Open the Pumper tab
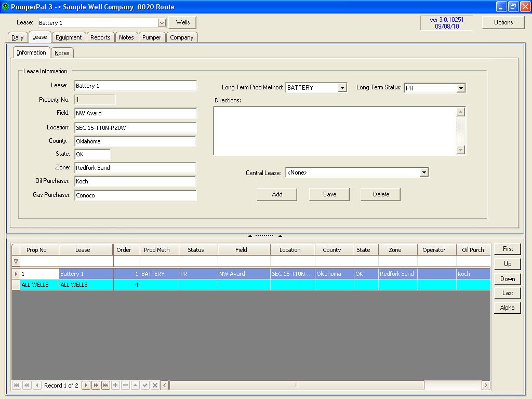The image size is (532, 399). pyautogui.click(x=152, y=37)
